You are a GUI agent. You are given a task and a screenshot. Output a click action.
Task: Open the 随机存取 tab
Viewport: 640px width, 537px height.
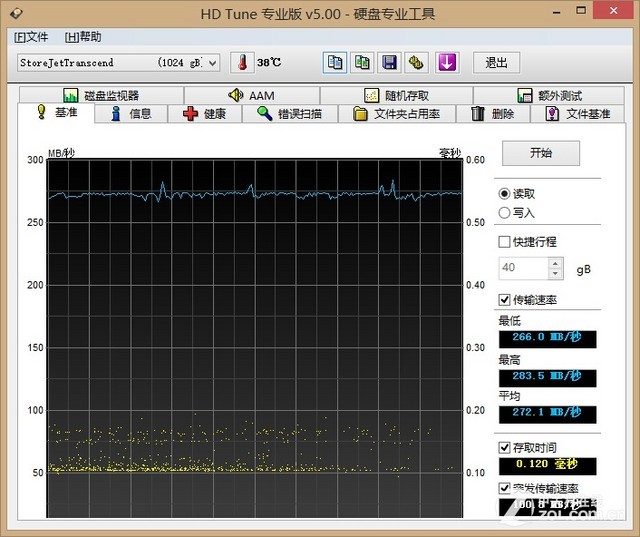coord(396,95)
